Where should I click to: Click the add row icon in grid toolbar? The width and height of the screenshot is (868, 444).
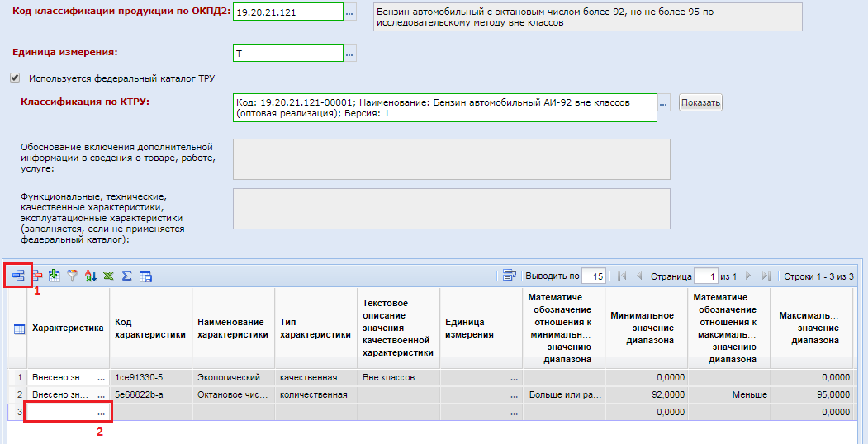pyautogui.click(x=18, y=276)
